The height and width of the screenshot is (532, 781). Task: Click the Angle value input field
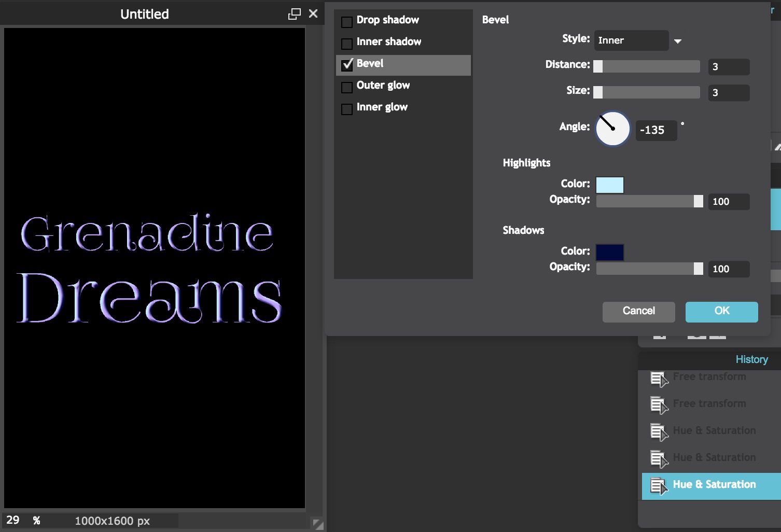tap(656, 130)
